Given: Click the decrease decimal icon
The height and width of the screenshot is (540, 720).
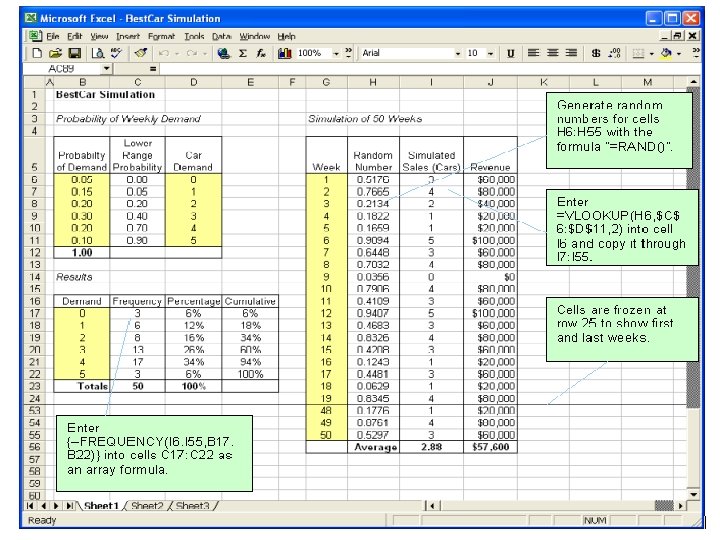Looking at the screenshot, I should [614, 53].
